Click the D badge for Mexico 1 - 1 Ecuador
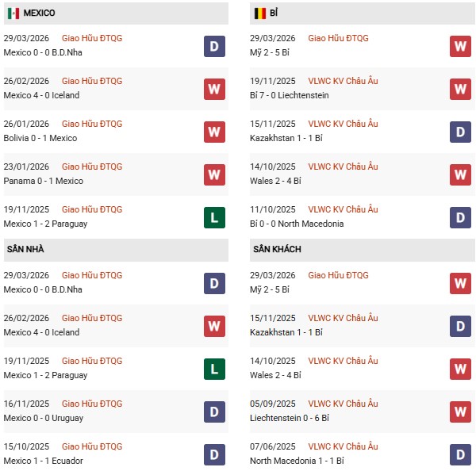The height and width of the screenshot is (471, 476). tap(213, 454)
